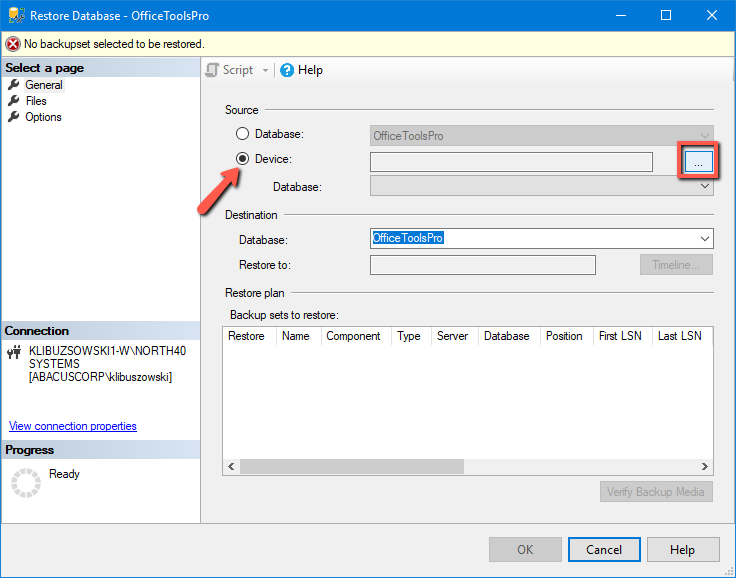Click the First LSN column header

(x=623, y=336)
